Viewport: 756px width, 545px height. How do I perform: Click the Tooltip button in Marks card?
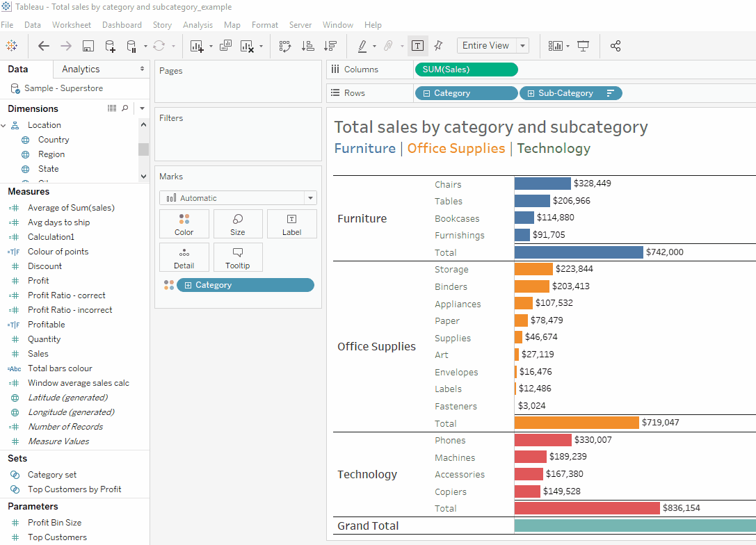point(238,257)
